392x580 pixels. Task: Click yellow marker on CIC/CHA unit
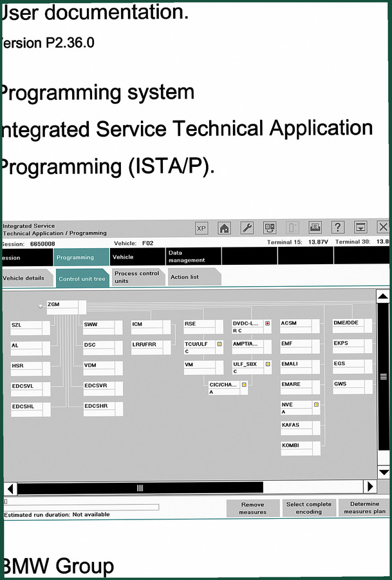tap(244, 385)
